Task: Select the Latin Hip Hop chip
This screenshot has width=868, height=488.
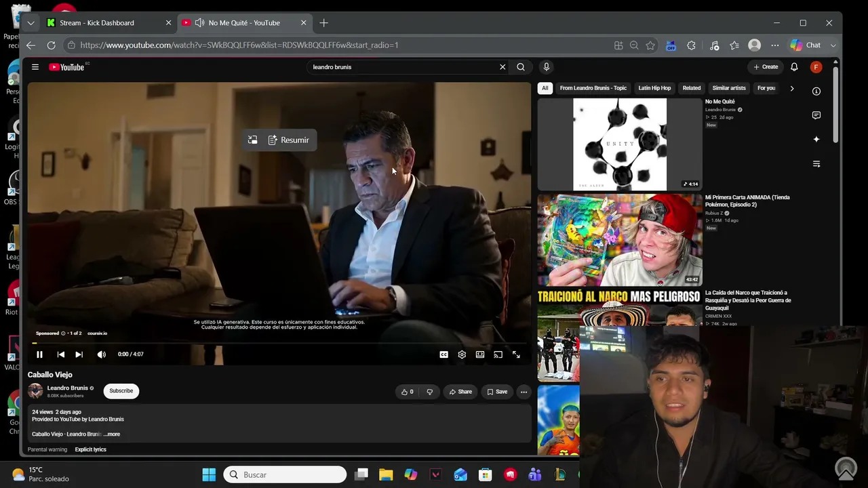Action: click(654, 88)
